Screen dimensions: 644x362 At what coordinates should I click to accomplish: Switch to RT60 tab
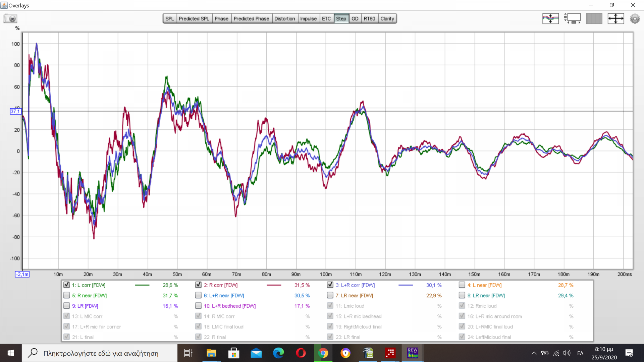pos(369,18)
